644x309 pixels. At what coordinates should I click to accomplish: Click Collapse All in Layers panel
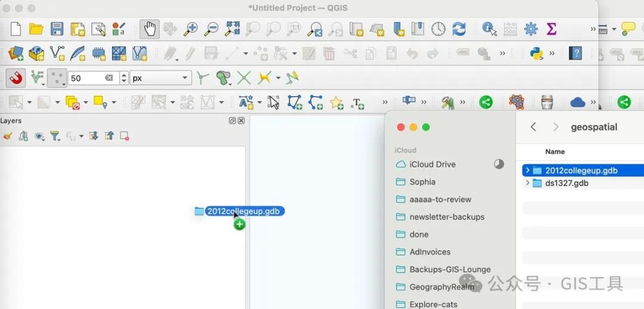tap(109, 136)
